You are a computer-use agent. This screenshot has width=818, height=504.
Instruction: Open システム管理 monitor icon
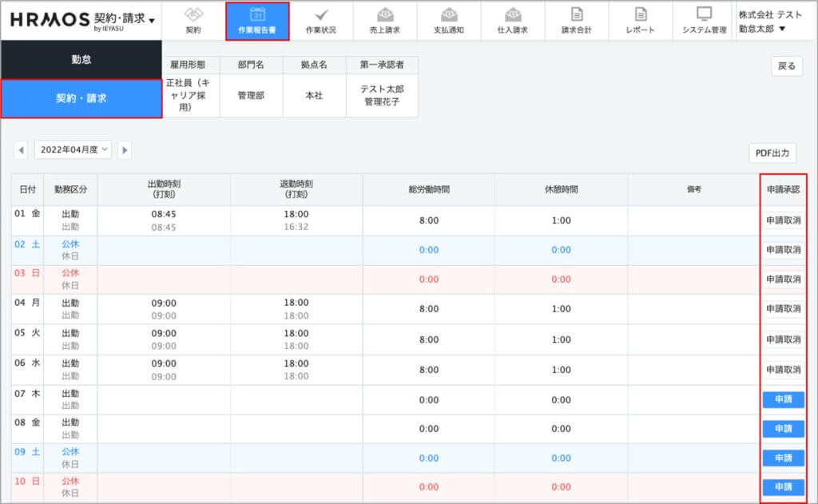705,14
